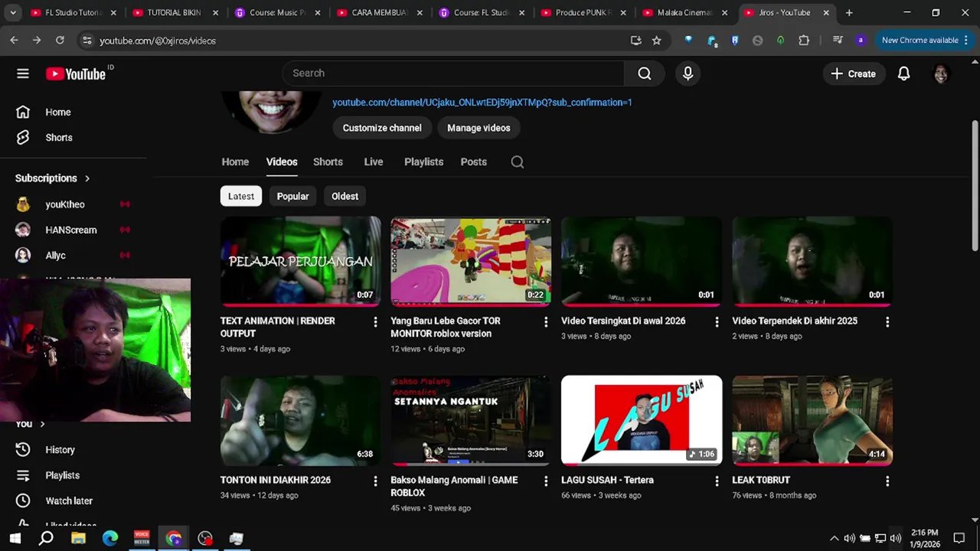Open the notifications bell
The image size is (980, 551).
[x=903, y=73]
